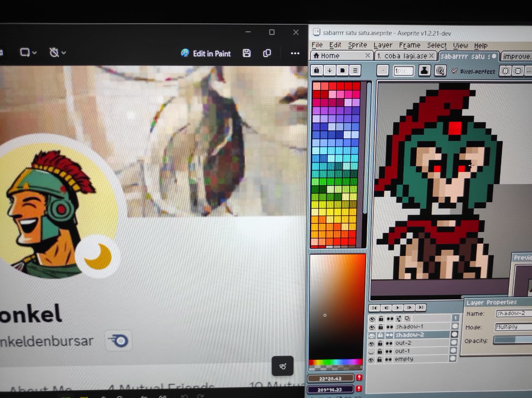Image resolution: width=532 pixels, height=398 pixels.
Task: Lock the out-1 layer
Action: click(x=380, y=351)
